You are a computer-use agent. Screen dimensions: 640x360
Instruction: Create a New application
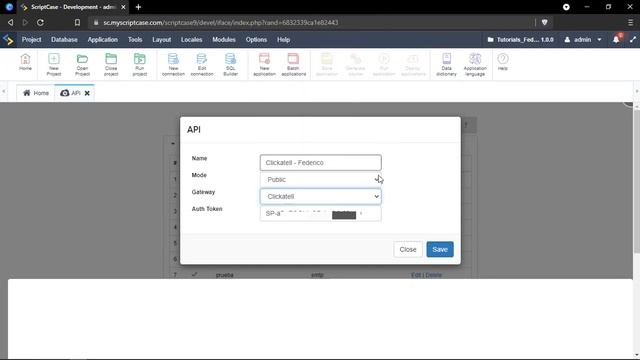click(264, 64)
